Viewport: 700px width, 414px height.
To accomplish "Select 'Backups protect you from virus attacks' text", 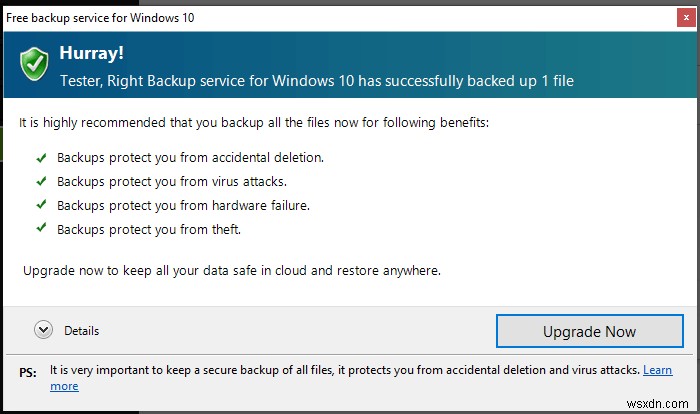I will click(173, 181).
